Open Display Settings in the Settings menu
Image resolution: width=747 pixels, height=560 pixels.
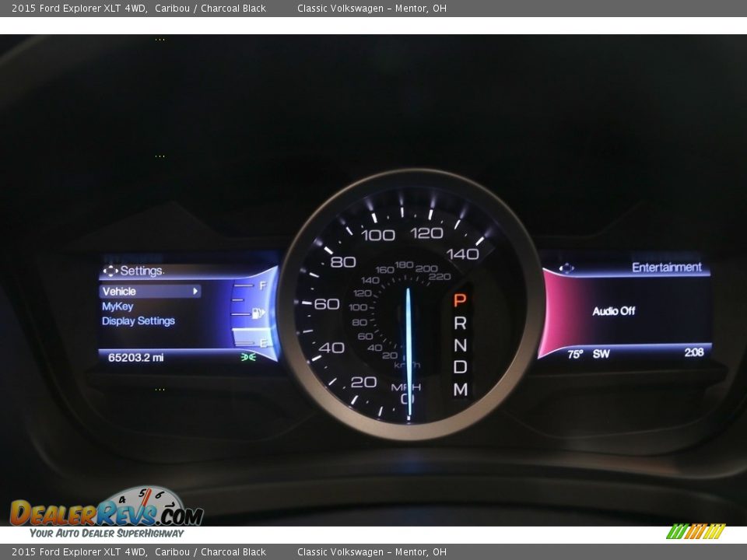(x=139, y=321)
